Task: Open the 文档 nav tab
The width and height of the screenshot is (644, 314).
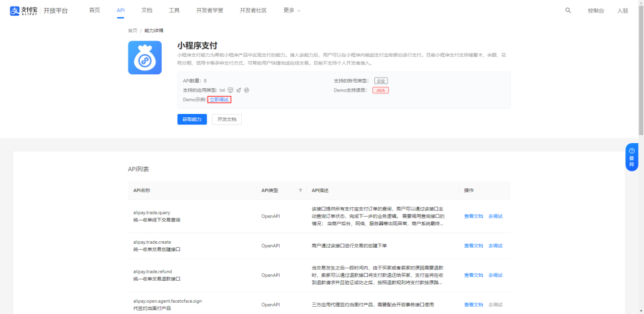Action: point(146,11)
